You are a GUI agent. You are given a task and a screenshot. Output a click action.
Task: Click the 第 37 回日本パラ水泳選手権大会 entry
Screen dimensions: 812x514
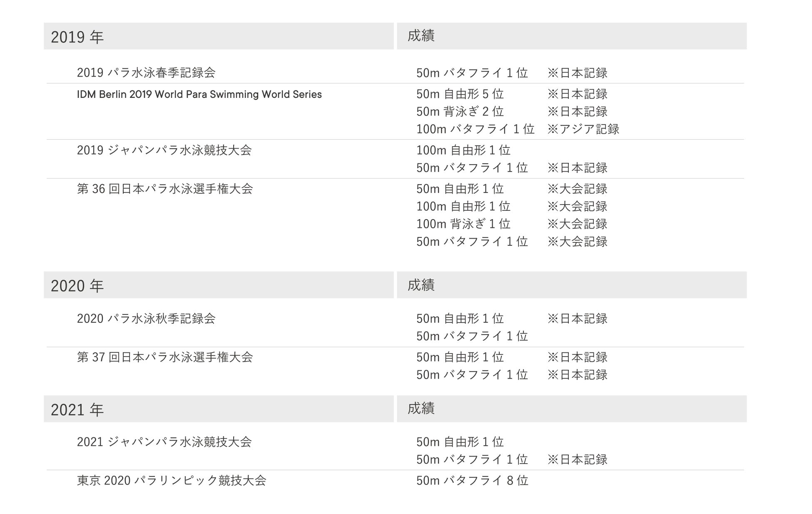(x=165, y=357)
